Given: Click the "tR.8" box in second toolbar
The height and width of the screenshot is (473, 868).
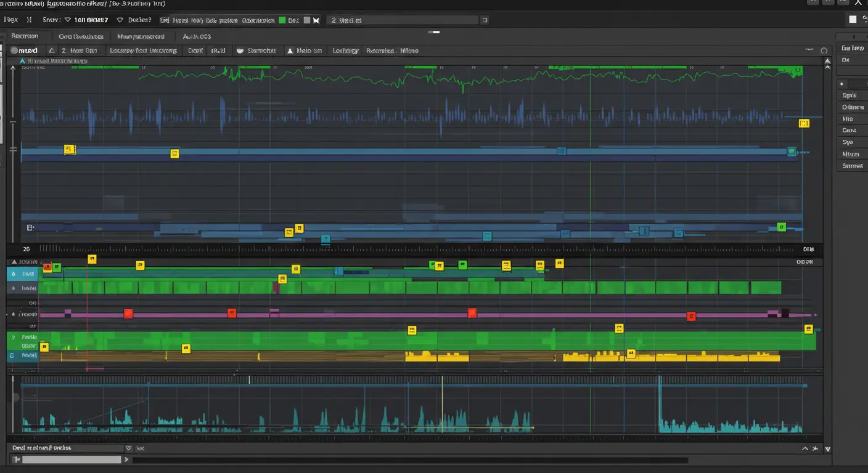Looking at the screenshot, I should [218, 51].
